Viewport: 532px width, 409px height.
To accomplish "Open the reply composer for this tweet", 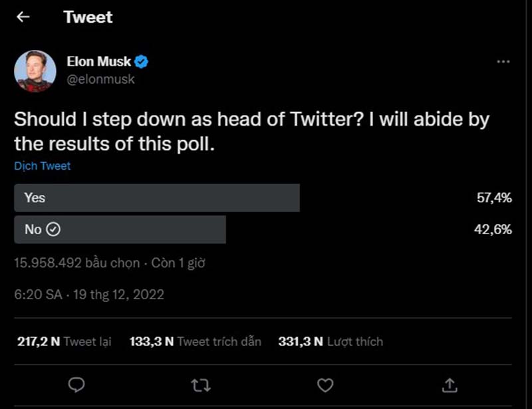I will pyautogui.click(x=76, y=385).
